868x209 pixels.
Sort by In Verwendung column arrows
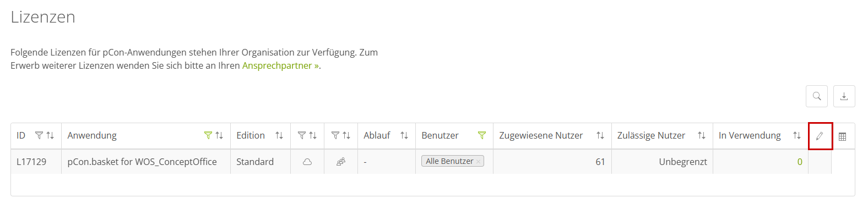point(797,135)
